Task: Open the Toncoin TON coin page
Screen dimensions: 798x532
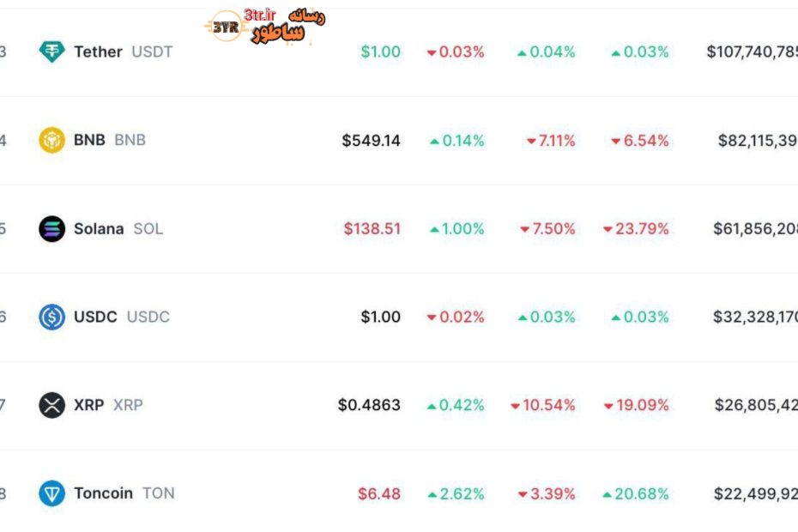Action: [x=124, y=493]
